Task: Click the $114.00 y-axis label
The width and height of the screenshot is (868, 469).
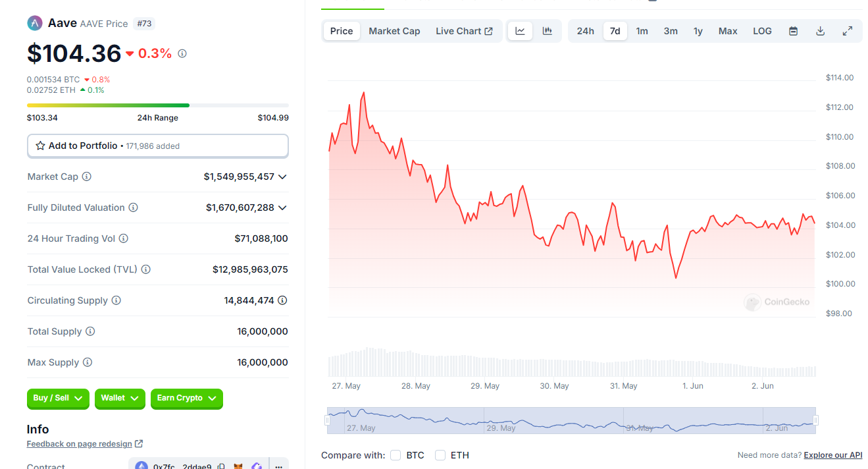Action: [x=840, y=78]
